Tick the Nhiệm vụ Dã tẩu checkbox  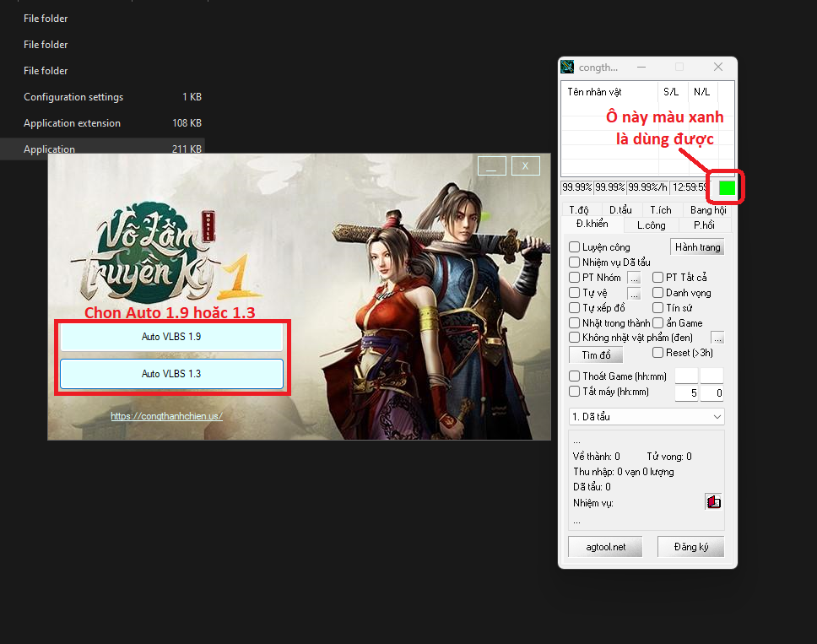(575, 262)
